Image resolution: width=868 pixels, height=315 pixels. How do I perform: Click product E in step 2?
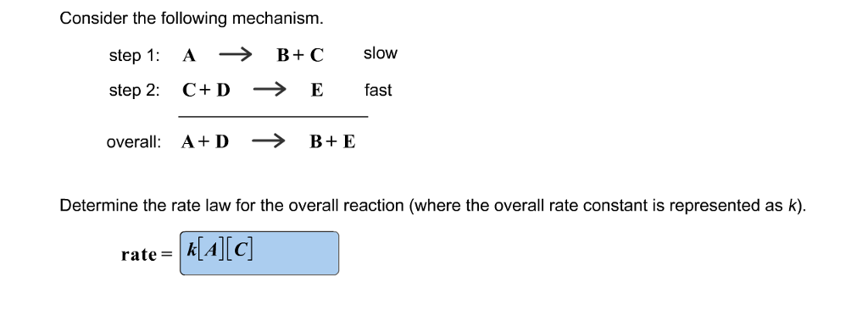(317, 90)
